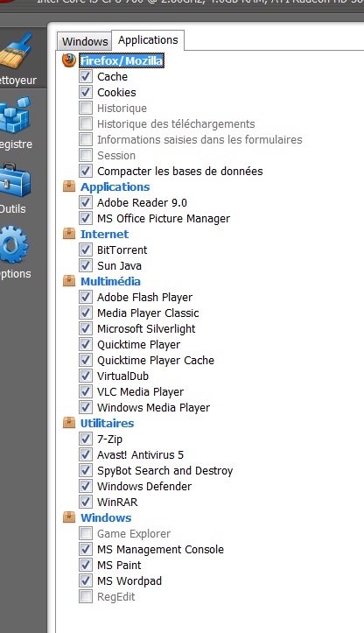This screenshot has width=364, height=633.
Task: Click the box icon beside Utilitaires
Action: [x=69, y=423]
